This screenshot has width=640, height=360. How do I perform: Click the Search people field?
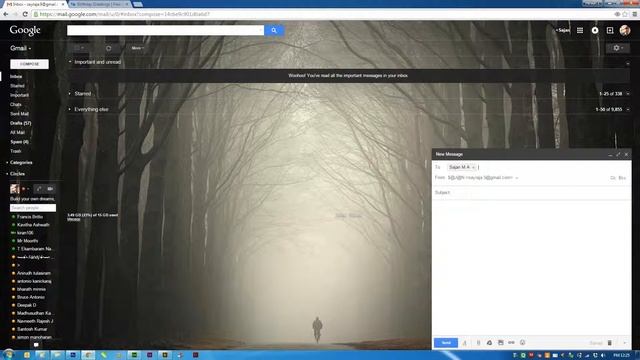click(33, 208)
